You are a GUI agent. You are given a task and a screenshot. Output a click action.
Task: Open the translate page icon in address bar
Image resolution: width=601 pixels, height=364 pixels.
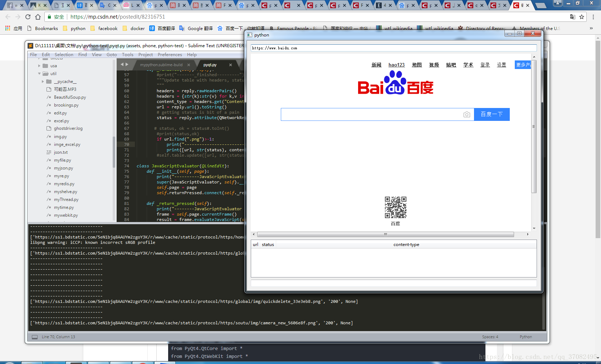(573, 17)
